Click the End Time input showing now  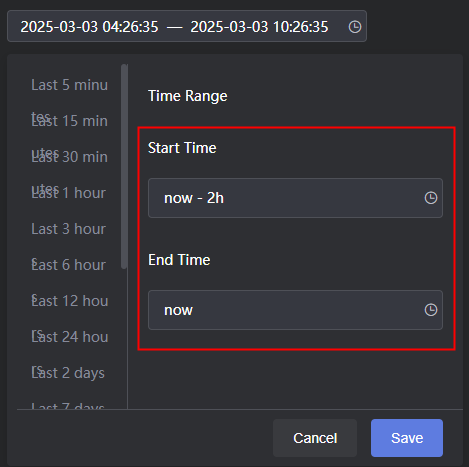click(295, 310)
